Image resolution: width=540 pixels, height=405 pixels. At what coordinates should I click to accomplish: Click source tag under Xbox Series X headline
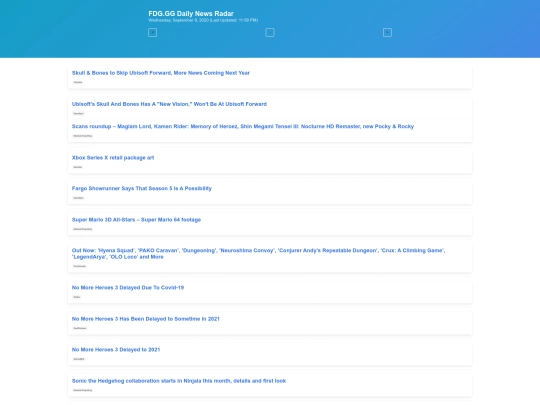click(x=77, y=167)
